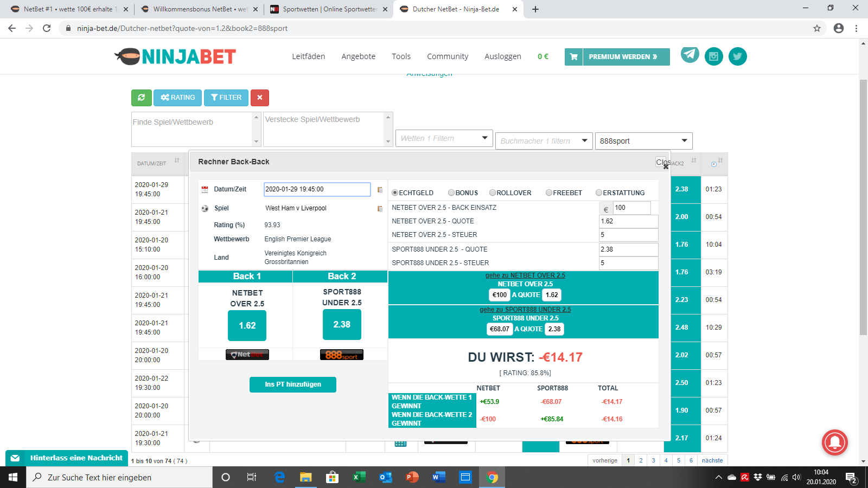Click the SPORT888 UNDER 2.5 QUOTE field
Viewport: 868px width, 488px height.
point(629,249)
